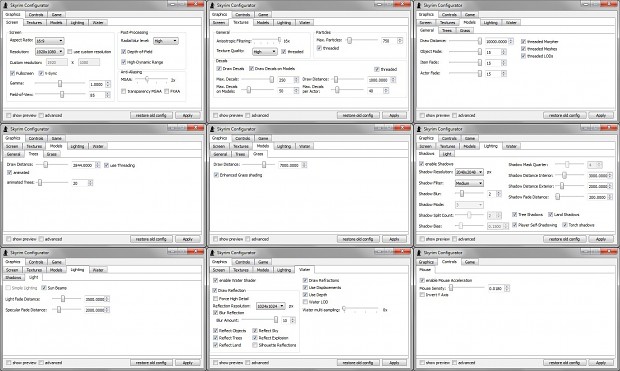Switch to the Shadows sub-tab in the Light-settings window
620x371 pixels.
13,278
